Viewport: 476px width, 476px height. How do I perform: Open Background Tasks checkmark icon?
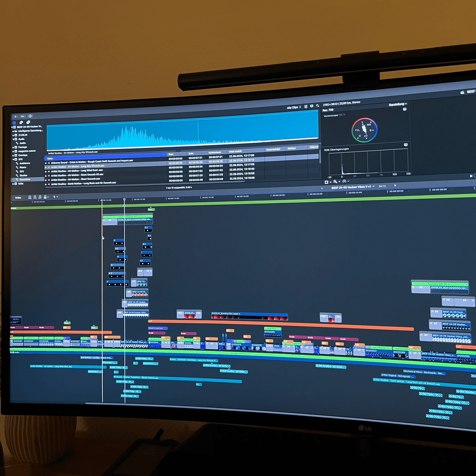pyautogui.click(x=30, y=116)
